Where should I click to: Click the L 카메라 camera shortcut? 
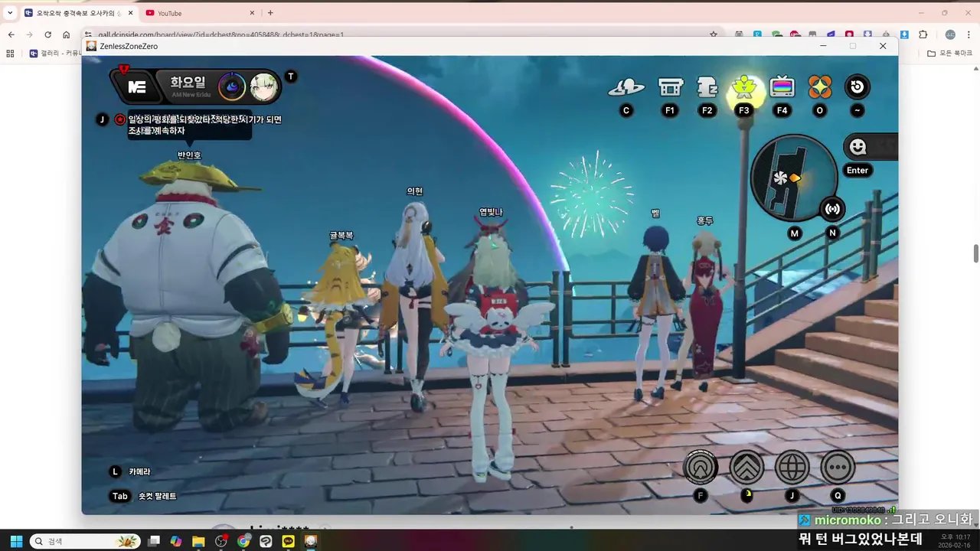pos(130,472)
